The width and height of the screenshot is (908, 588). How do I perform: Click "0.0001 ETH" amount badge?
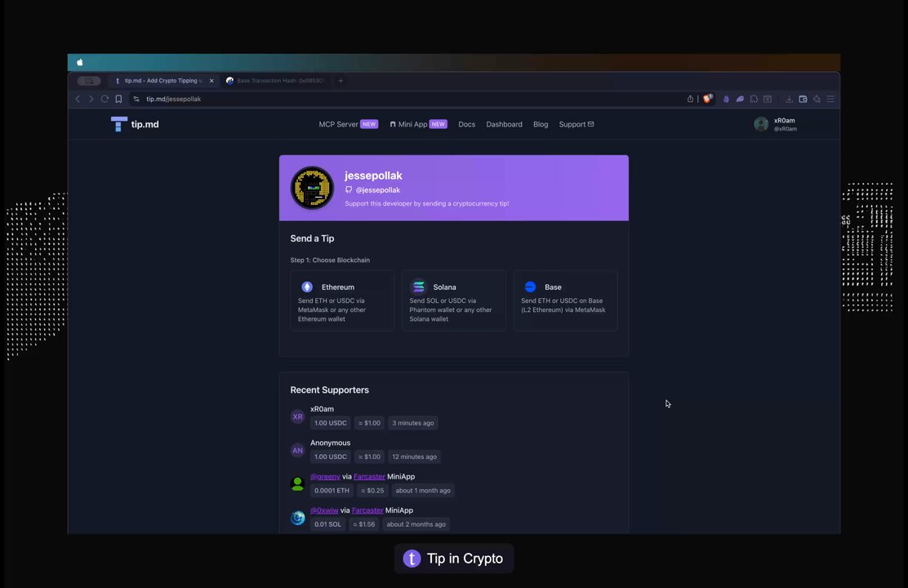332,490
